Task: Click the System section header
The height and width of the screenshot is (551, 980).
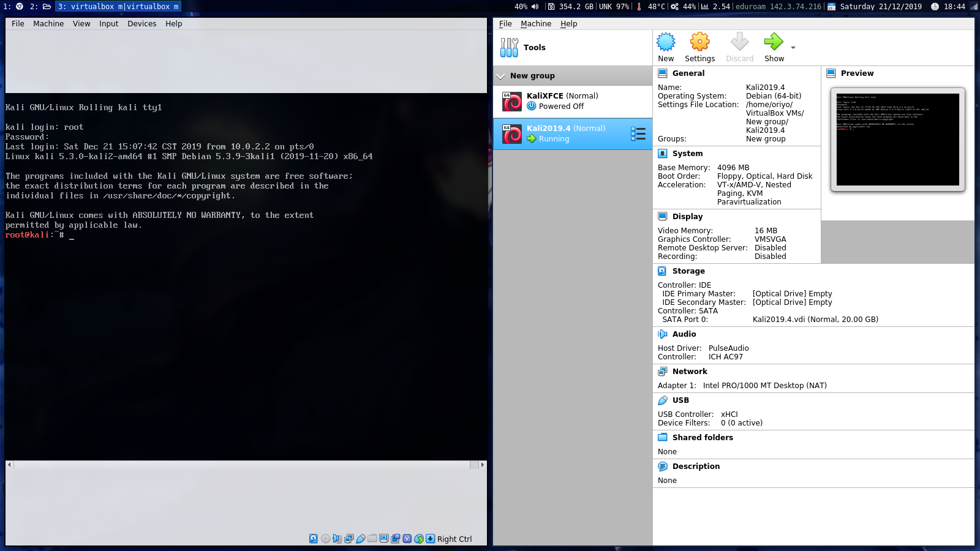Action: pyautogui.click(x=687, y=154)
